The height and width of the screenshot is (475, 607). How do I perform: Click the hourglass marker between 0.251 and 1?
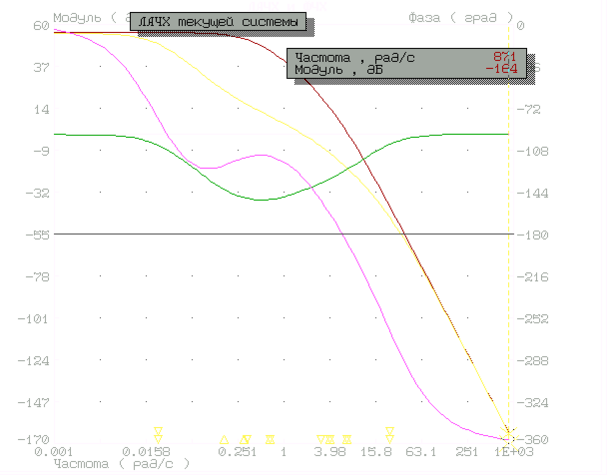point(270,439)
